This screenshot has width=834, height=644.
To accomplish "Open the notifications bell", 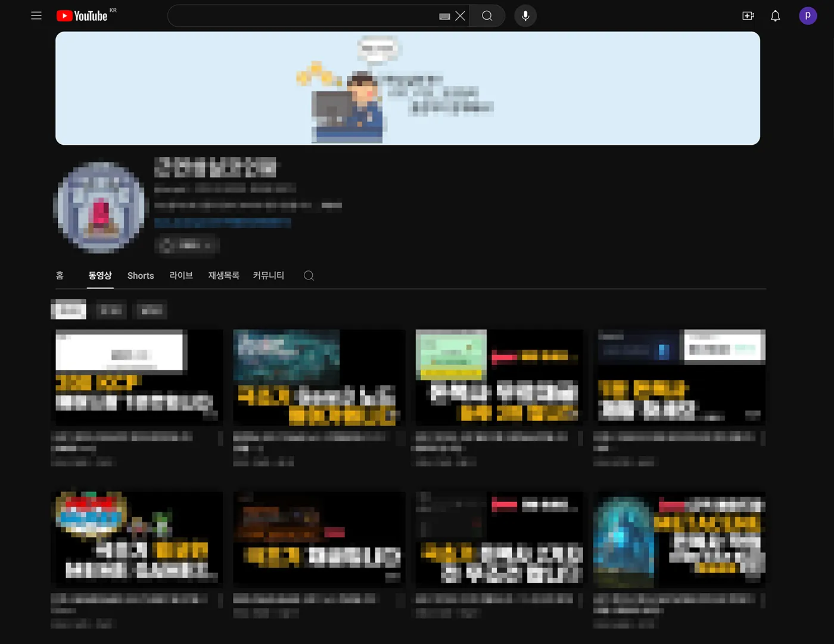I will pos(775,15).
